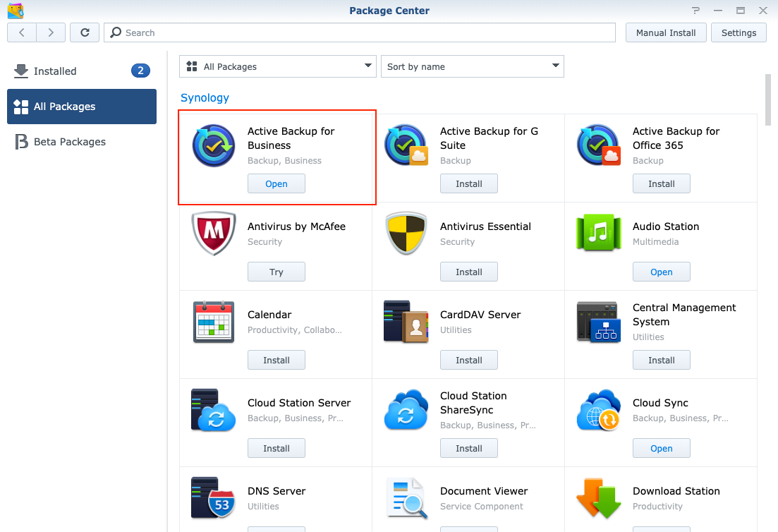Install Active Backup for G Suite

469,183
